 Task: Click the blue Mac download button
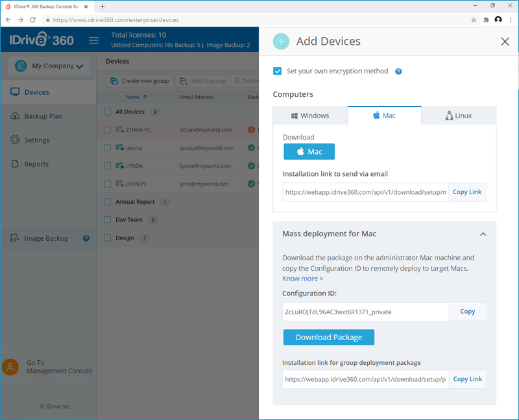(309, 152)
